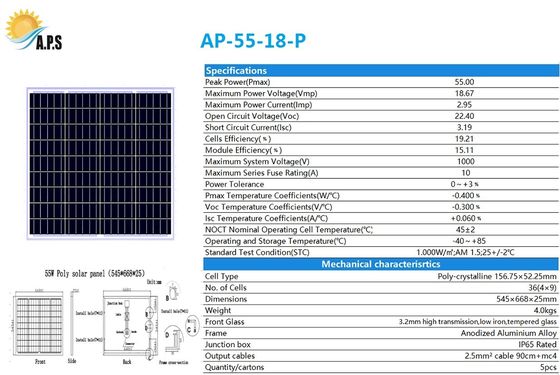Click the 4.0kgs value

pyautogui.click(x=545, y=311)
